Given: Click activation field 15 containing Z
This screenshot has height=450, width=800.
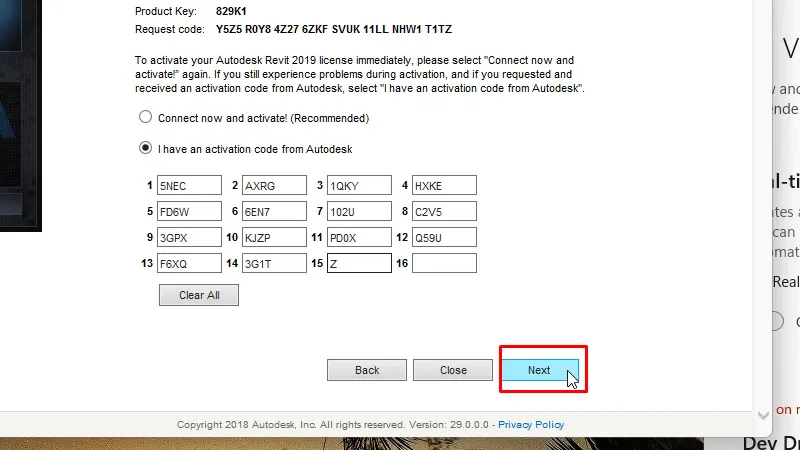Looking at the screenshot, I should point(359,264).
